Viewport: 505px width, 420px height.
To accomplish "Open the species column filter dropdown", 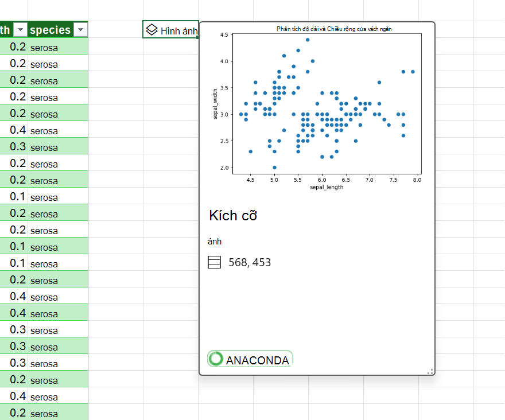I will pos(80,30).
